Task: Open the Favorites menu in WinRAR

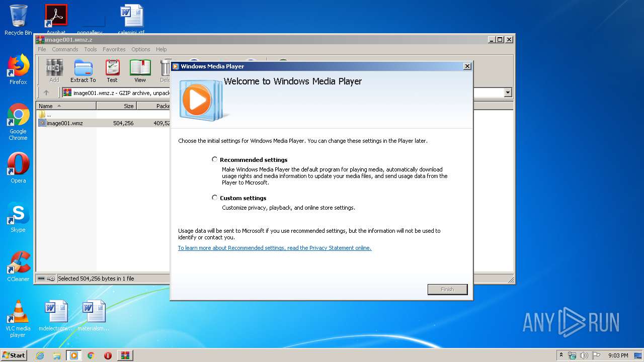Action: (x=114, y=49)
